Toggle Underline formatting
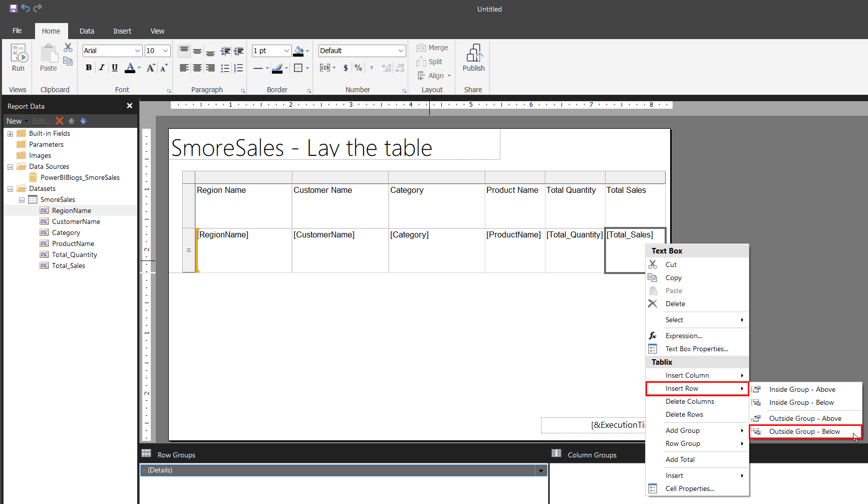Screen dimensions: 868x504 tap(115, 68)
